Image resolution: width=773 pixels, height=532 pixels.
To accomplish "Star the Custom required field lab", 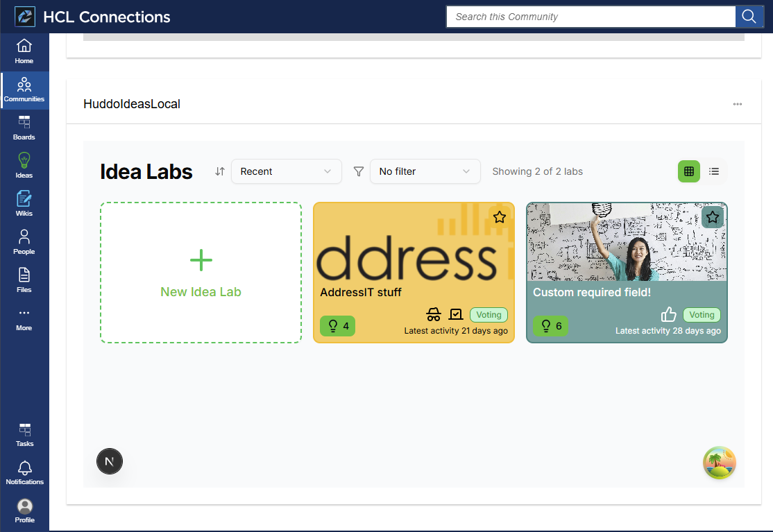I will click(713, 217).
